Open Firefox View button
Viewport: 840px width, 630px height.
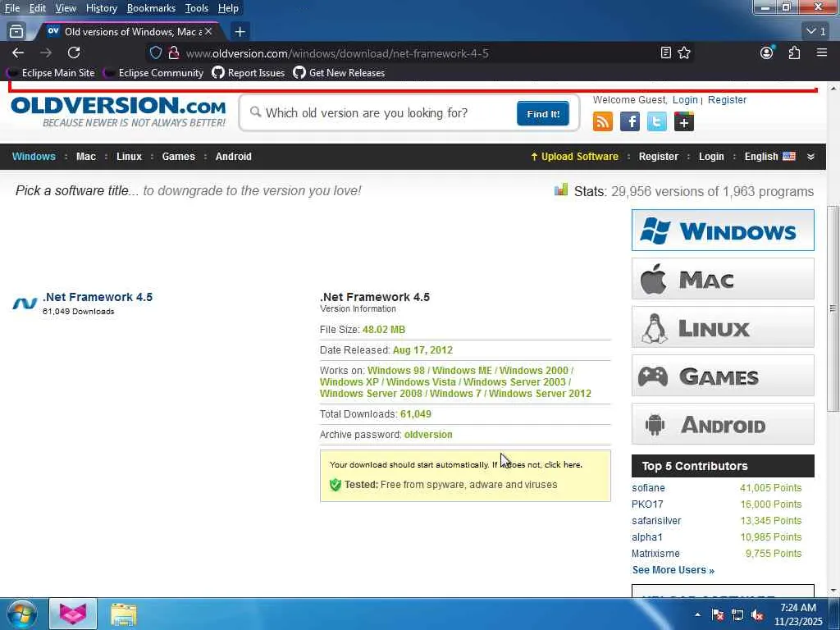(16, 32)
